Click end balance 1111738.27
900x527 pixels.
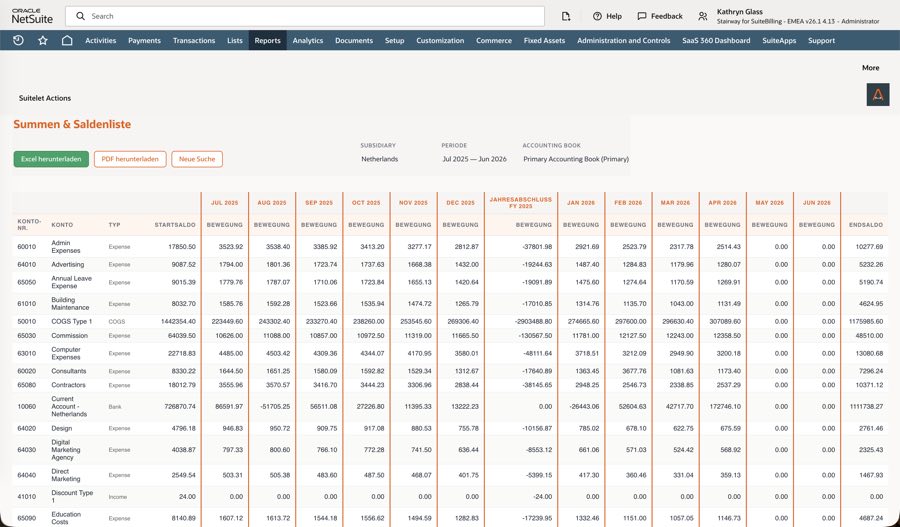(866, 406)
